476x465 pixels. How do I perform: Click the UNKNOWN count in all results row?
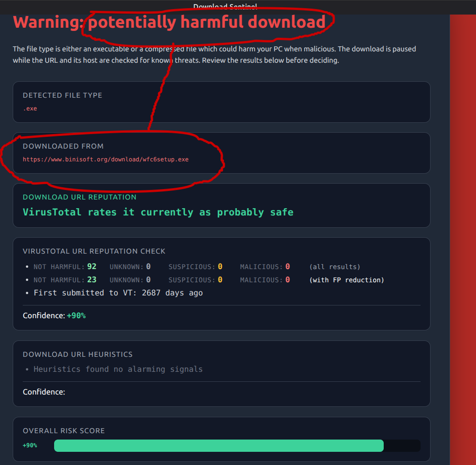tap(148, 266)
